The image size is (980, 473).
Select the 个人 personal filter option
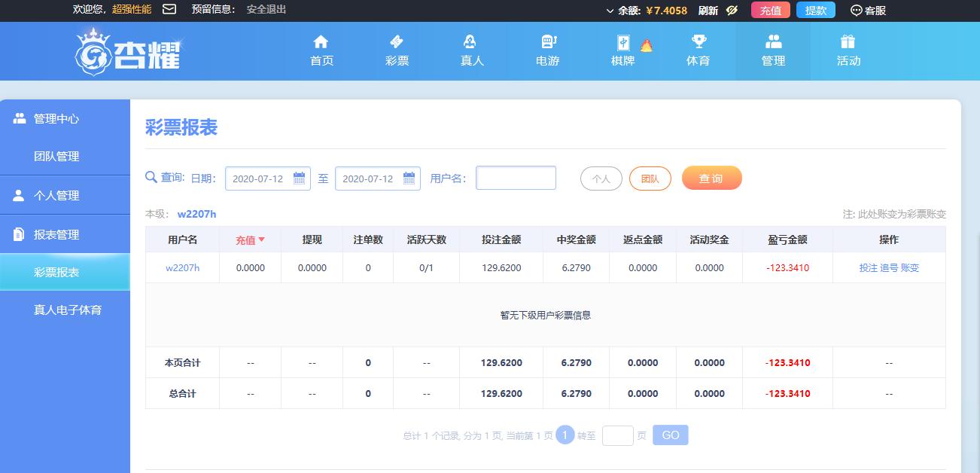click(601, 179)
